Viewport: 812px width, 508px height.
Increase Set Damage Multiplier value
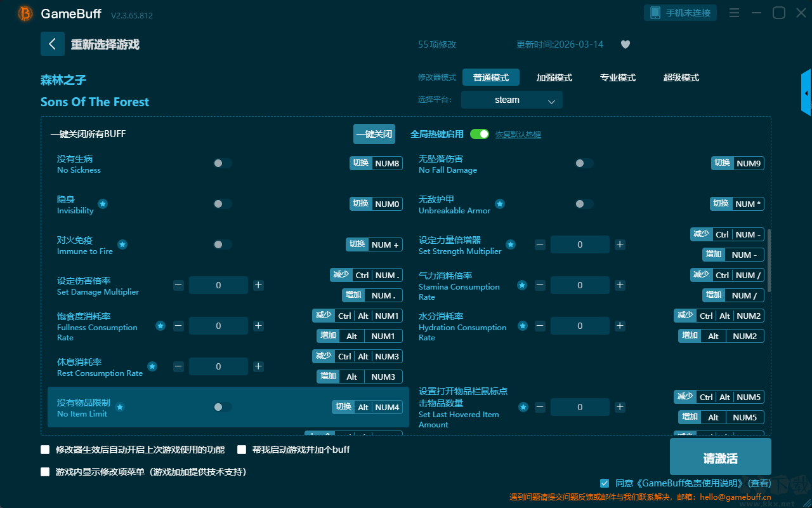pyautogui.click(x=258, y=285)
